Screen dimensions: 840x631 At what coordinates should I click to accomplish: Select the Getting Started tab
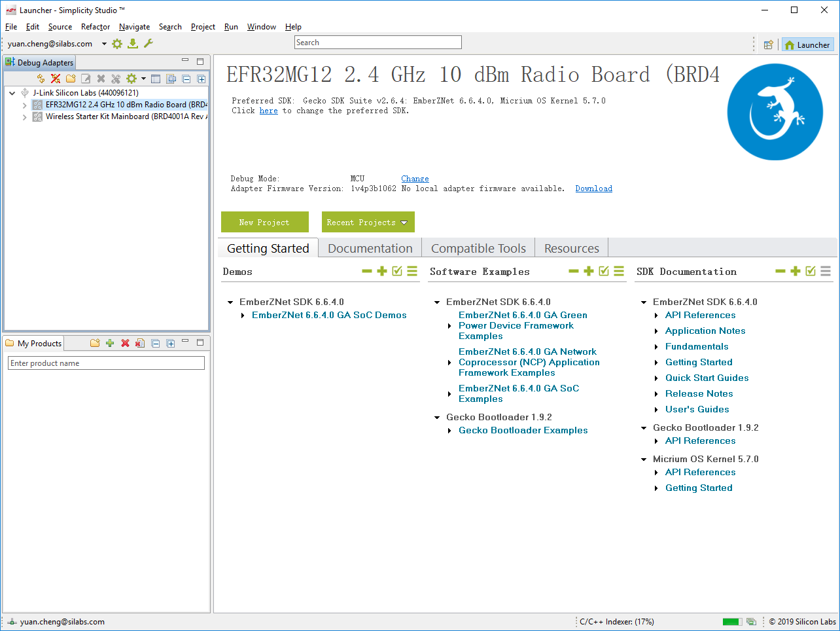[268, 248]
